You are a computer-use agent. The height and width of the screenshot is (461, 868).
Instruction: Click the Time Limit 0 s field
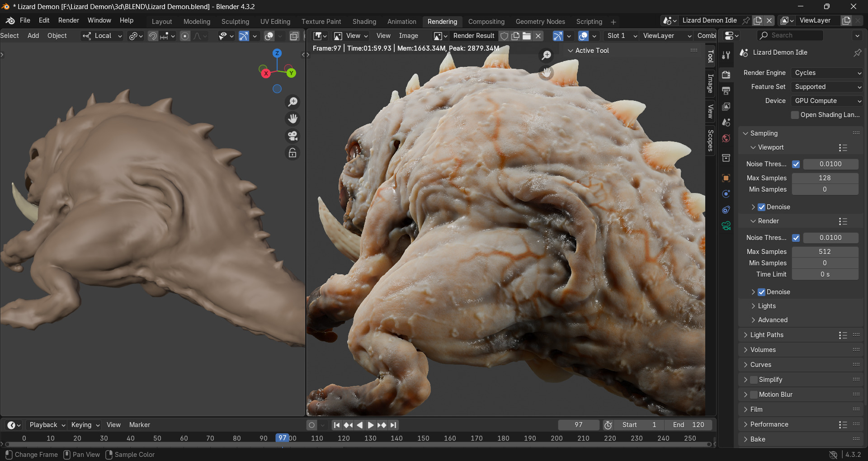point(825,274)
